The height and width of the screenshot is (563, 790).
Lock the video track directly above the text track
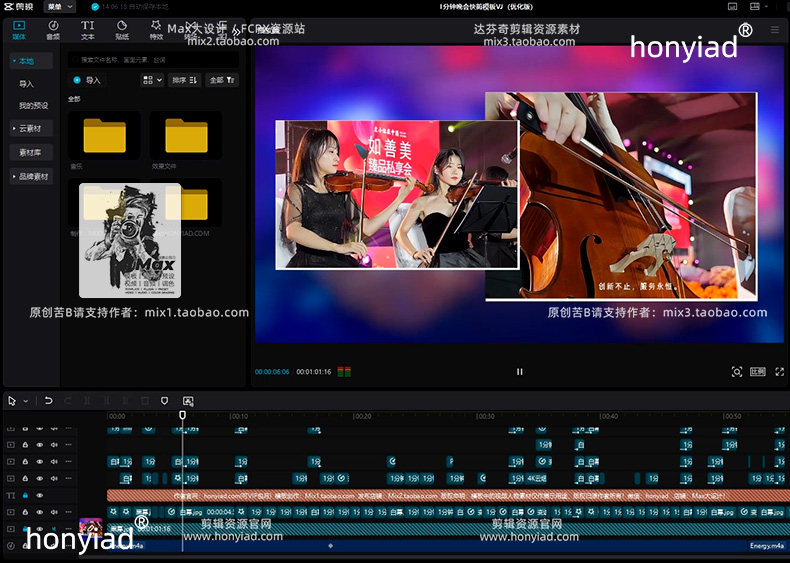[25, 478]
